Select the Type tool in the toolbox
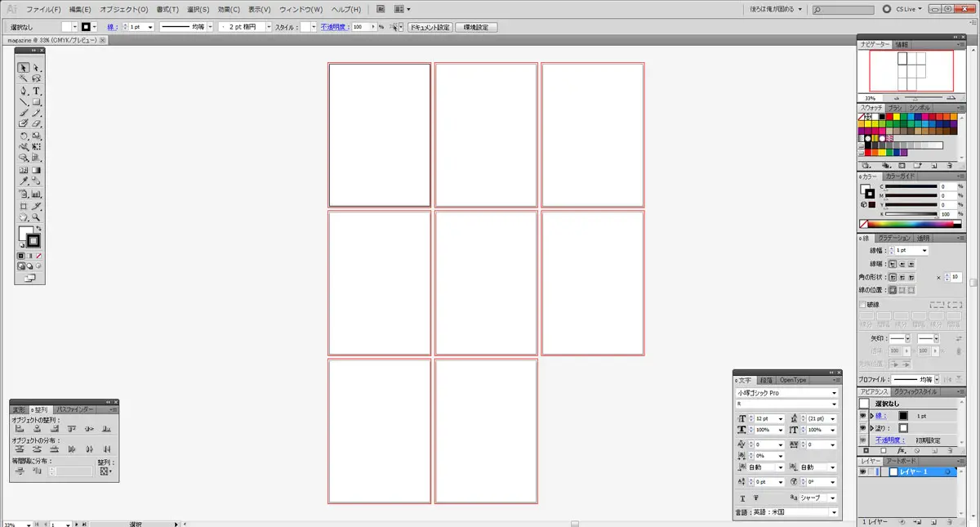This screenshot has width=980, height=527. coord(37,91)
